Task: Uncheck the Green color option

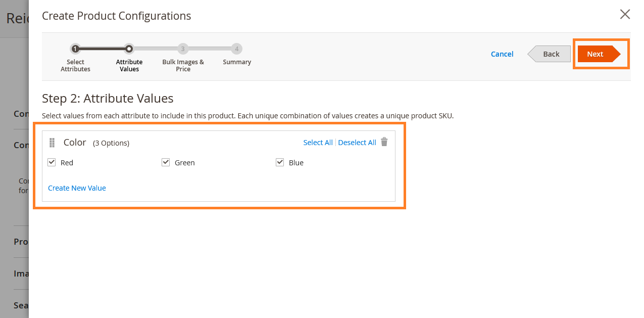Action: click(166, 162)
